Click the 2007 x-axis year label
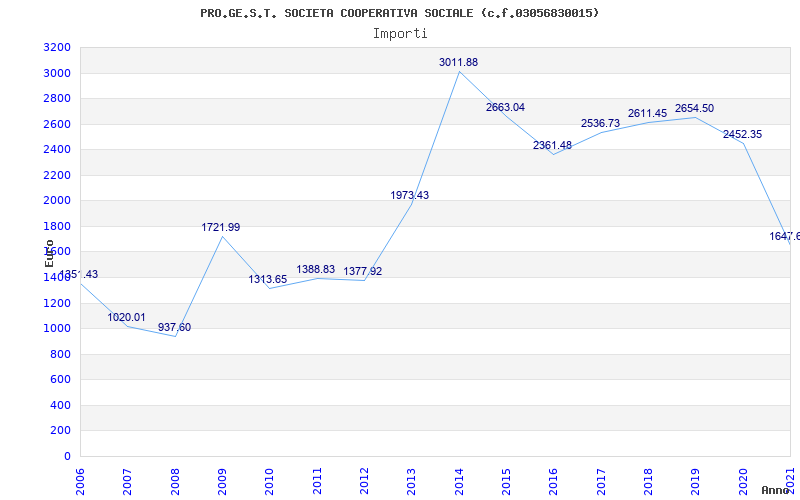 [127, 482]
